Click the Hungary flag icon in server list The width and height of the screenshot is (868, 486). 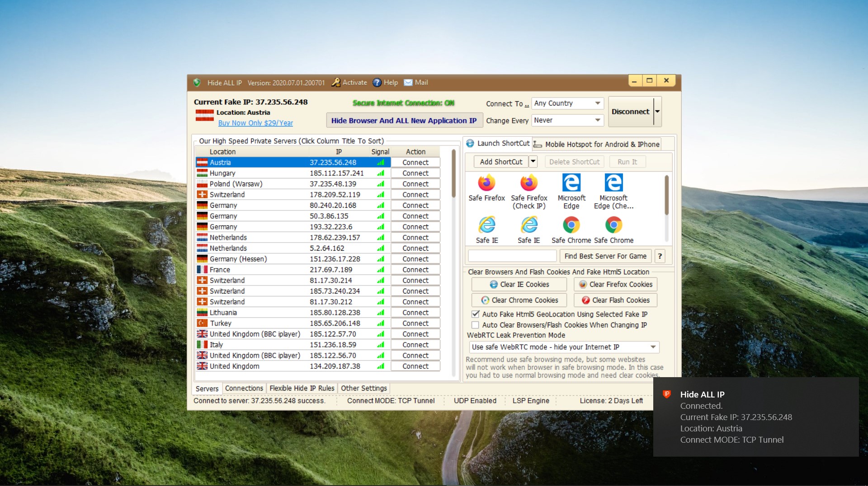202,173
